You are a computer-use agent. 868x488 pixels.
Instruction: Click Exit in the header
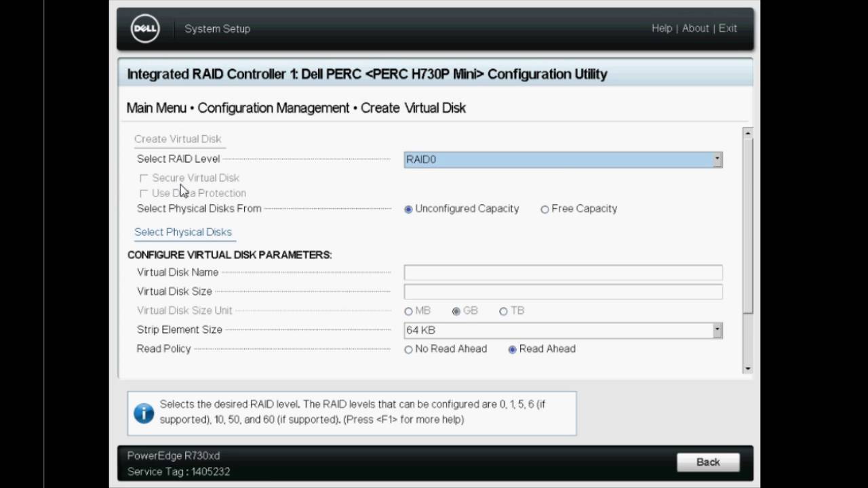click(728, 28)
